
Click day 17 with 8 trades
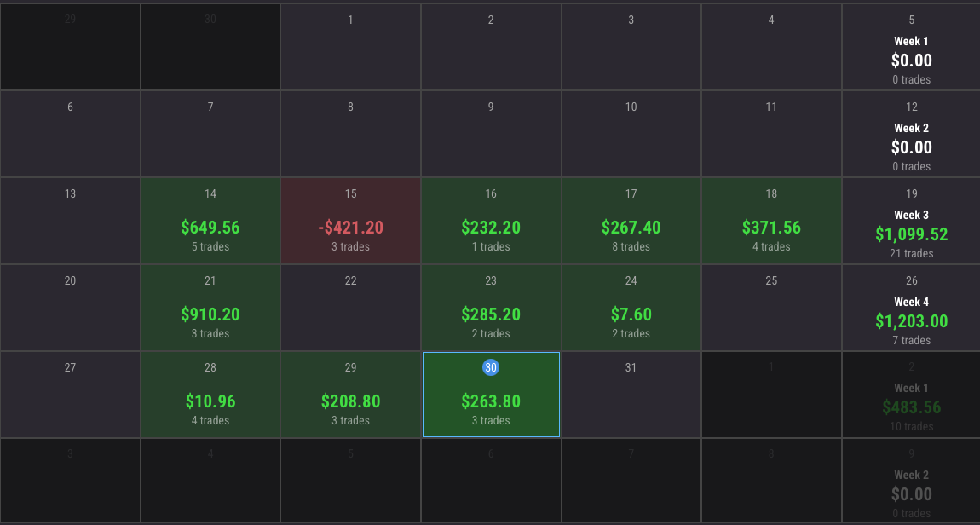coord(631,222)
